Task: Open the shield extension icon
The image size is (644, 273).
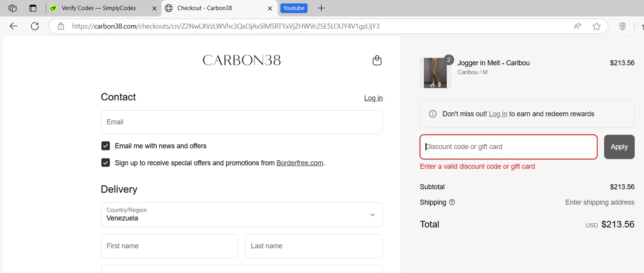Action: [x=622, y=26]
